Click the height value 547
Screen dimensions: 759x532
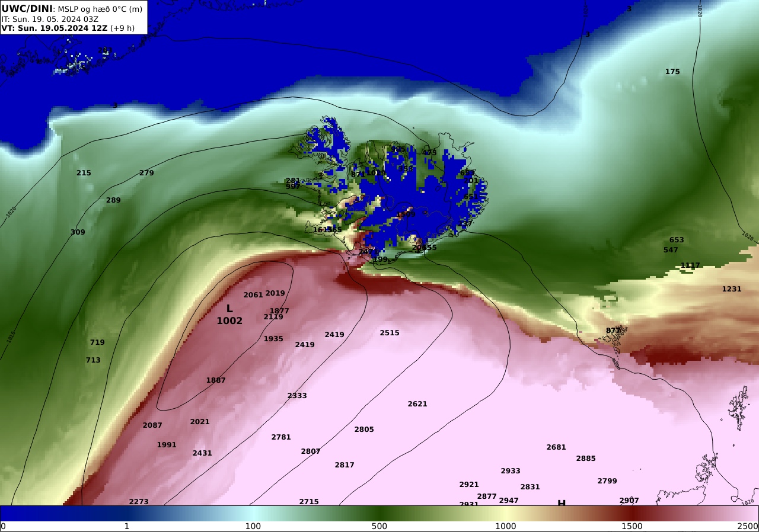pyautogui.click(x=671, y=250)
